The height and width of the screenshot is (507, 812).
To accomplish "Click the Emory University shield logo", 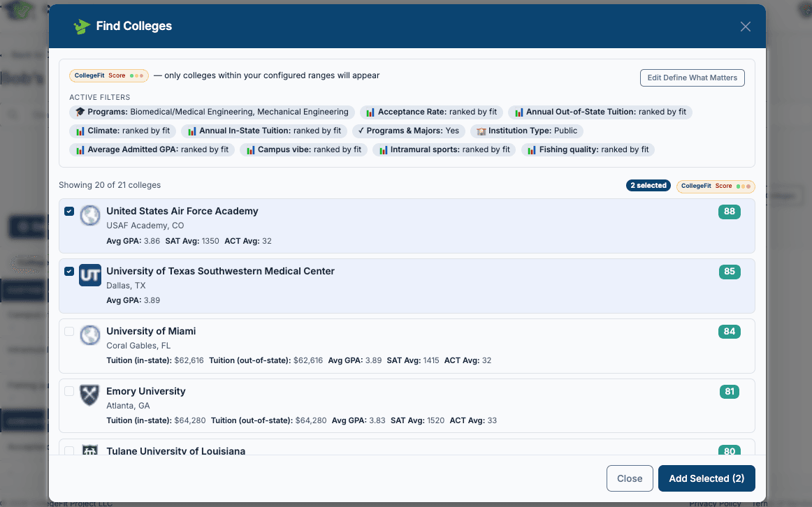I will click(x=90, y=395).
